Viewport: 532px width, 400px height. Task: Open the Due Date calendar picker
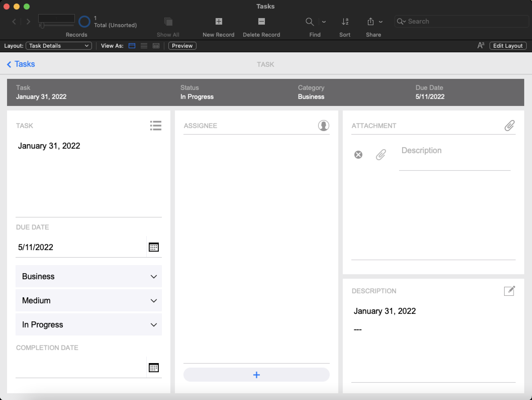(x=154, y=247)
